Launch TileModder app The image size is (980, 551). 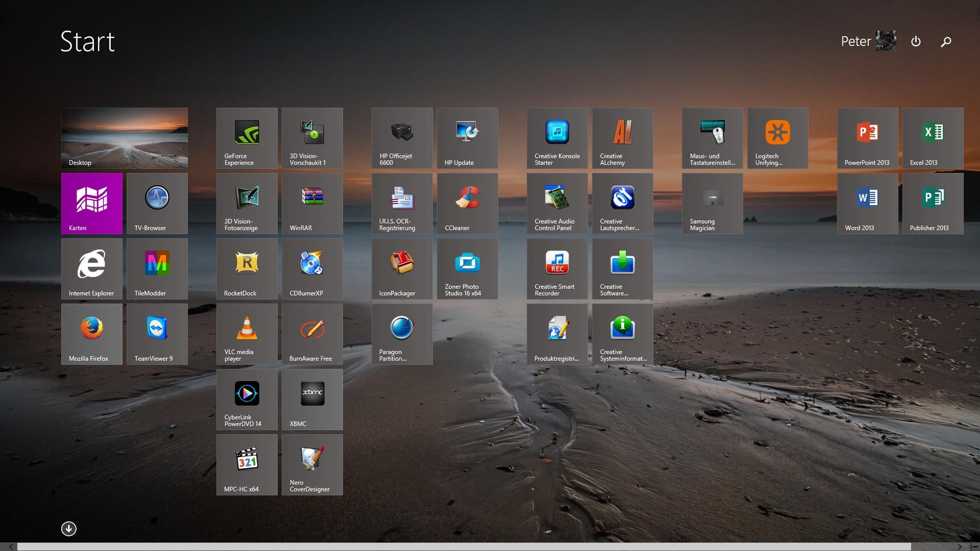(x=157, y=269)
